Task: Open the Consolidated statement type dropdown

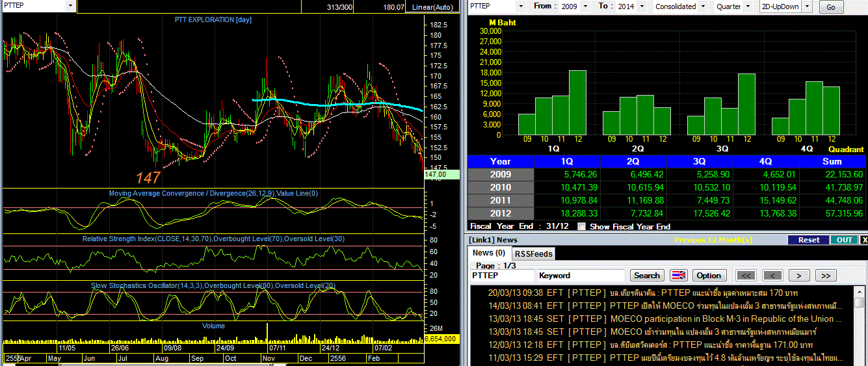Action: [x=702, y=7]
